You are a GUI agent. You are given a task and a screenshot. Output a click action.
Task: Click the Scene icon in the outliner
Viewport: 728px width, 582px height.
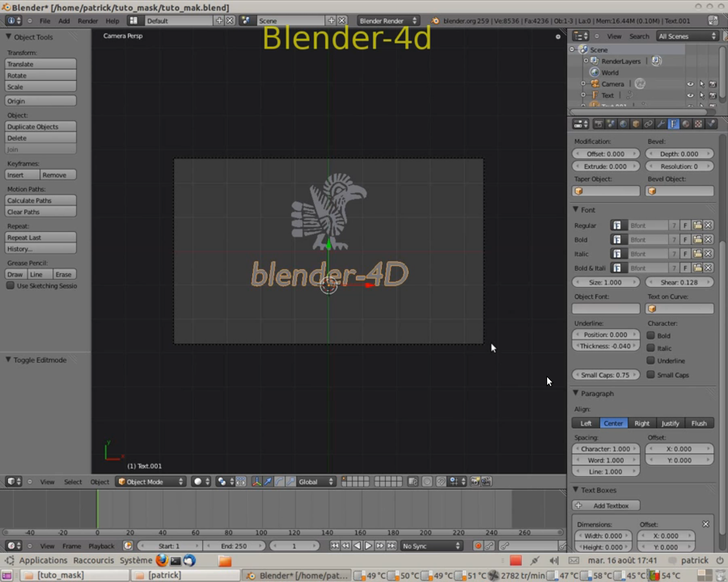pyautogui.click(x=583, y=49)
